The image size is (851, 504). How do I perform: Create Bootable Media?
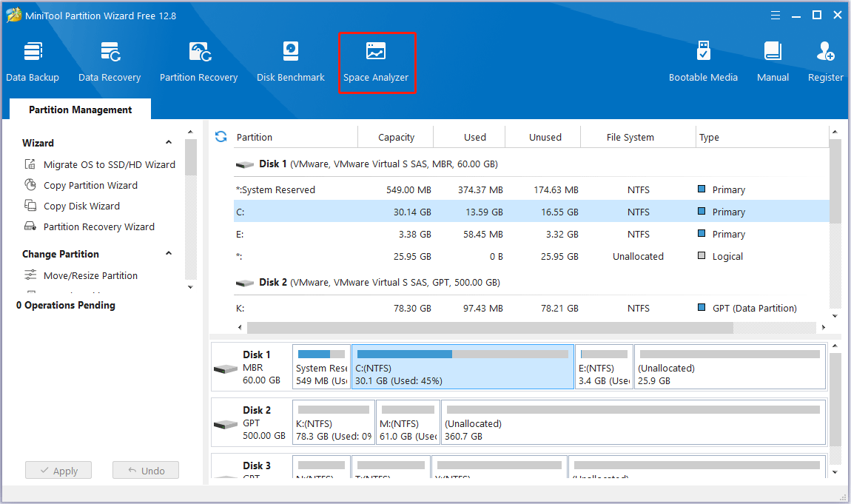(x=704, y=62)
